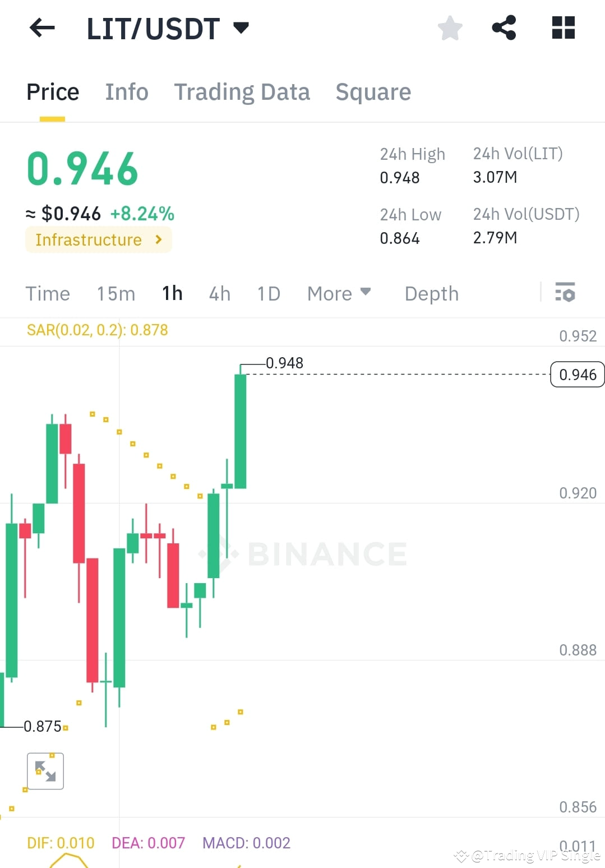Switch timeframe to 15m
Screen dimensions: 605x868
(116, 293)
